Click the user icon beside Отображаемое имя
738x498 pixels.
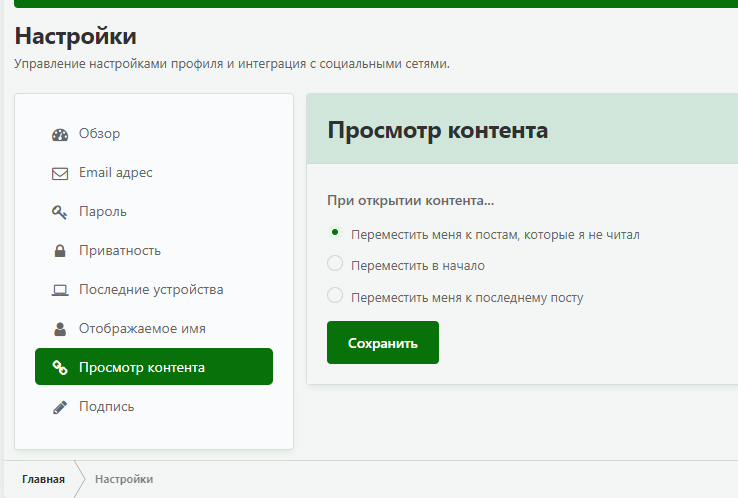(60, 329)
